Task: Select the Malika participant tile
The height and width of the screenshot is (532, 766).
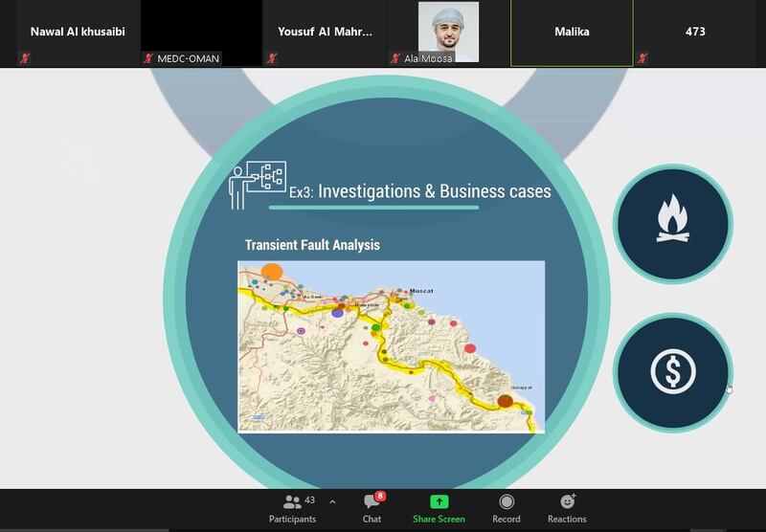Action: (572, 33)
